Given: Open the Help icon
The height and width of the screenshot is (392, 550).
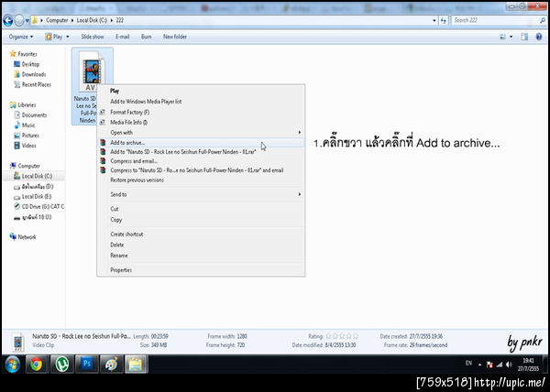Looking at the screenshot, I should click(x=539, y=37).
